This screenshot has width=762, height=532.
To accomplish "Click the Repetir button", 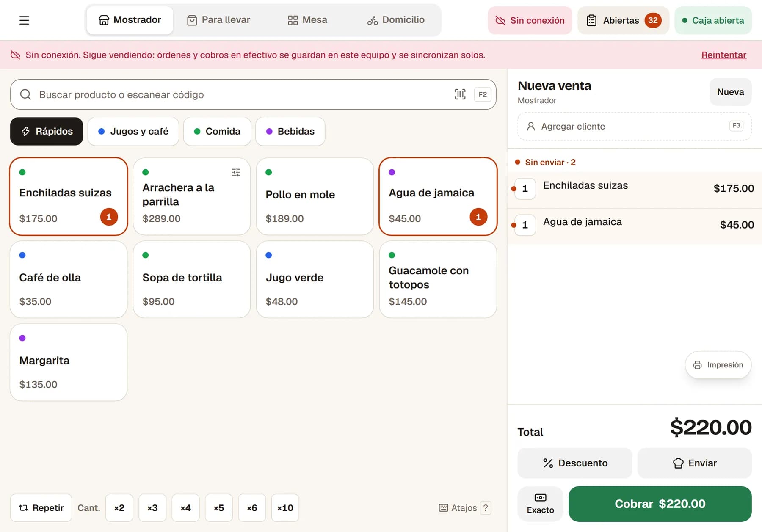I will (x=41, y=508).
